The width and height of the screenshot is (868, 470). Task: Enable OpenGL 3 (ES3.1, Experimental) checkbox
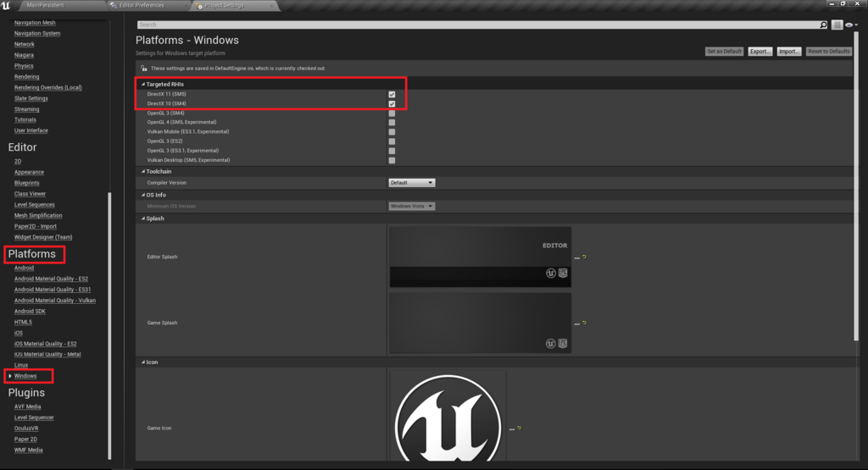coord(392,151)
